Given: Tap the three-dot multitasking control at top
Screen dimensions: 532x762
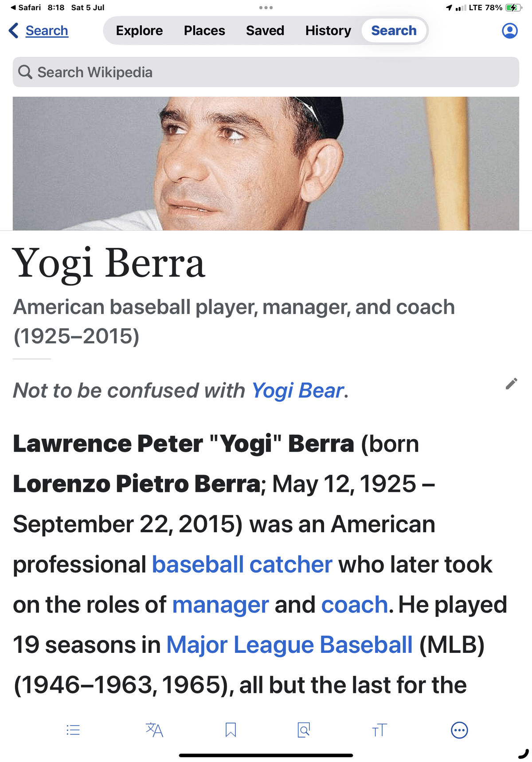Looking at the screenshot, I should coord(266,8).
